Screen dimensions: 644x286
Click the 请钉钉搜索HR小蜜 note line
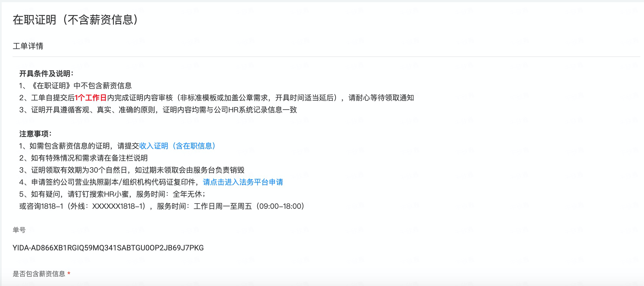[x=112, y=194]
